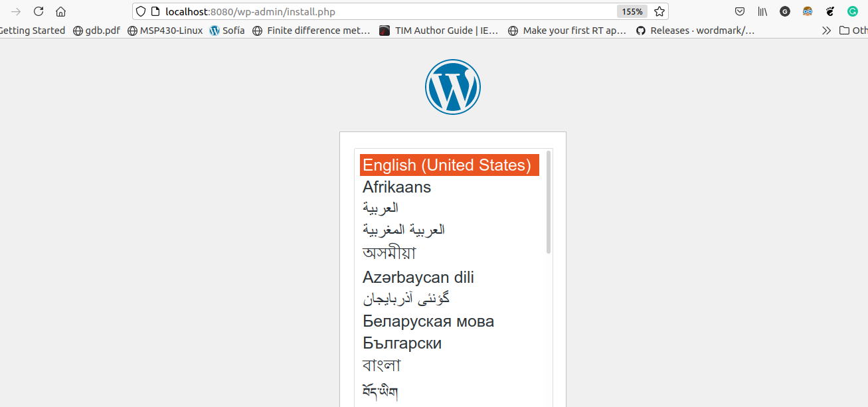Screen dimensions: 868x407
Task: Show more bookmarks with the chevron
Action: click(x=826, y=31)
